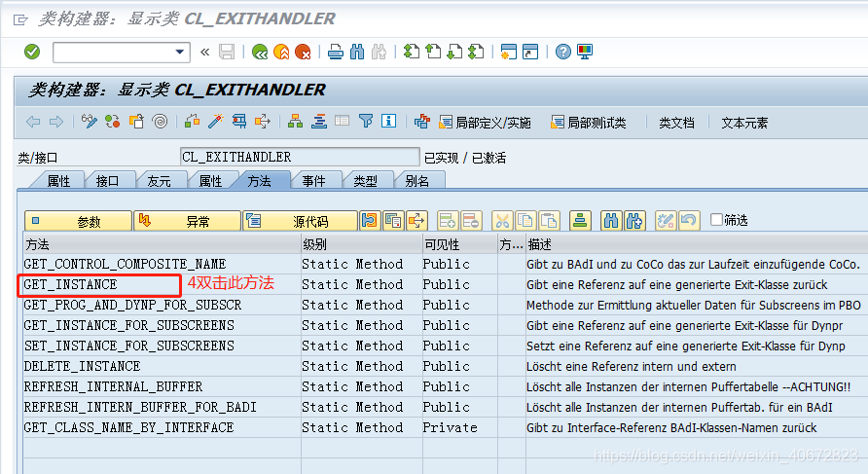Screen dimensions: 868x474
Task: Click the red Cancel icon
Action: [x=303, y=52]
